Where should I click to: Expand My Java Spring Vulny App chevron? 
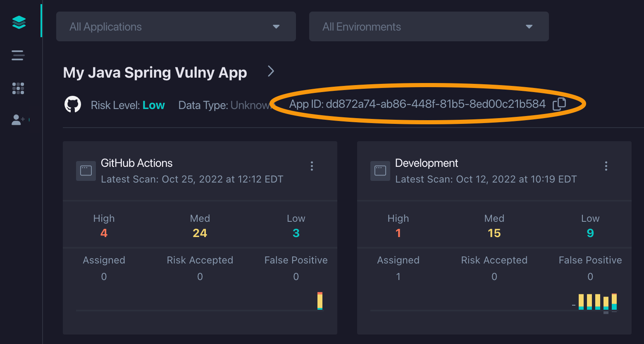(x=270, y=71)
